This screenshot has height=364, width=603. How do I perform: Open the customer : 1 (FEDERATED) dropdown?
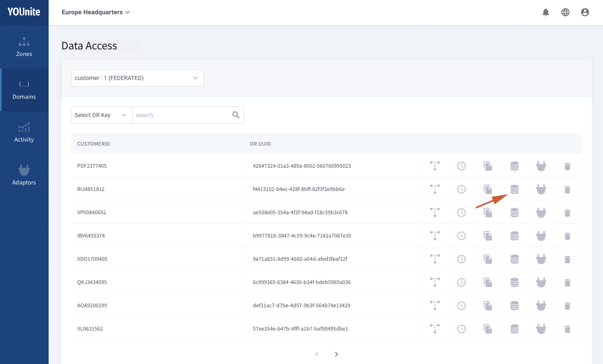[x=137, y=78]
